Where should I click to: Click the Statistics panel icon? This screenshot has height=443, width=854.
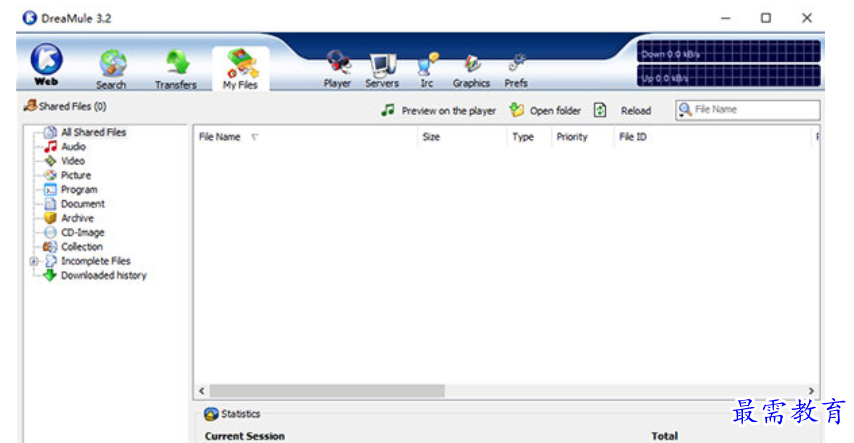[211, 414]
